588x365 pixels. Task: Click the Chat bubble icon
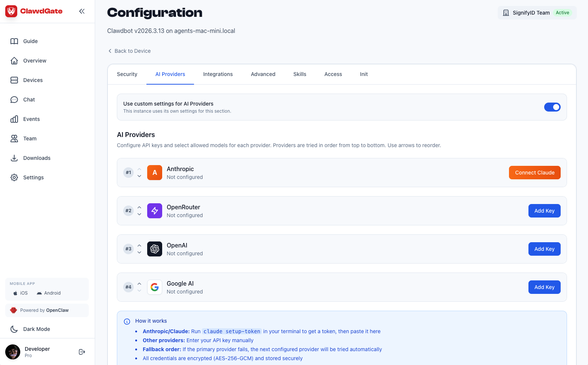pos(14,100)
